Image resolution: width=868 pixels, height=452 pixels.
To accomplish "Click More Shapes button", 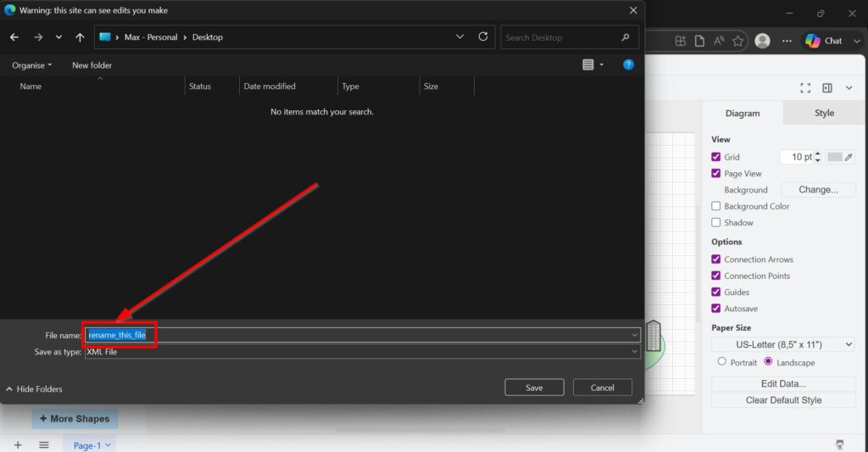I will pos(75,419).
